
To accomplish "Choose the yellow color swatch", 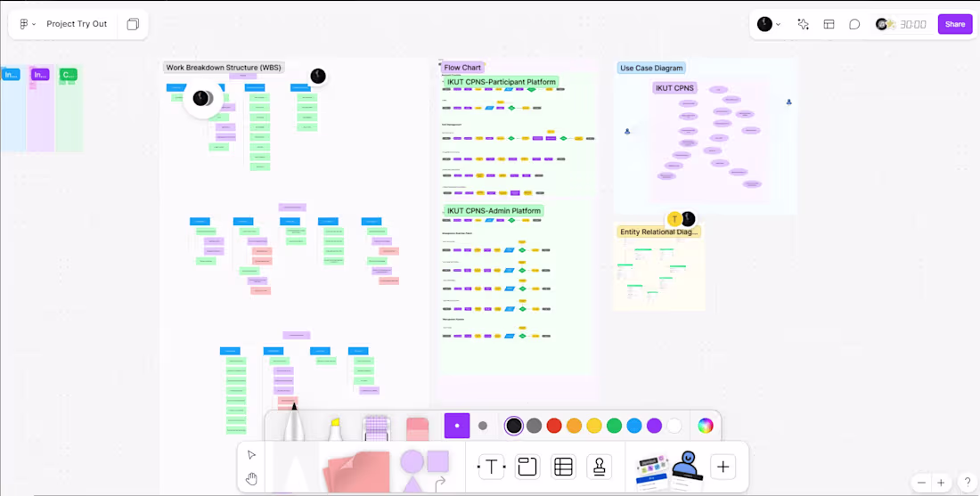I will 593,426.
